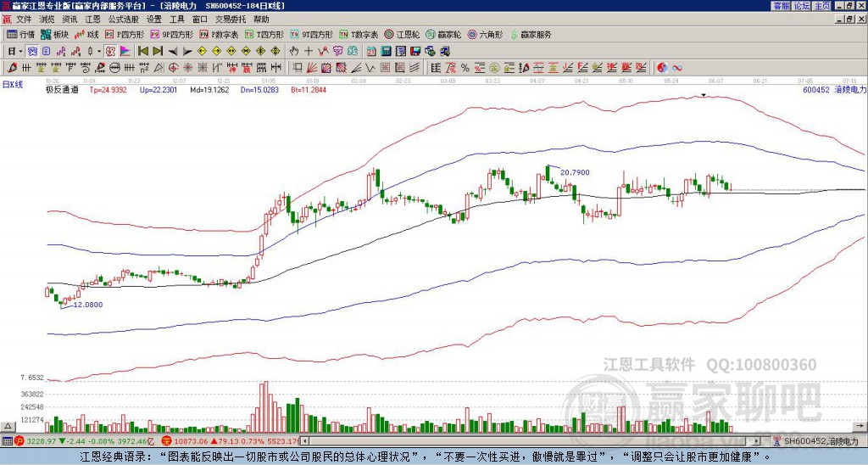868x465 pixels.
Task: Click the 600452 涪陵电力 stock label
Action: tap(834, 89)
